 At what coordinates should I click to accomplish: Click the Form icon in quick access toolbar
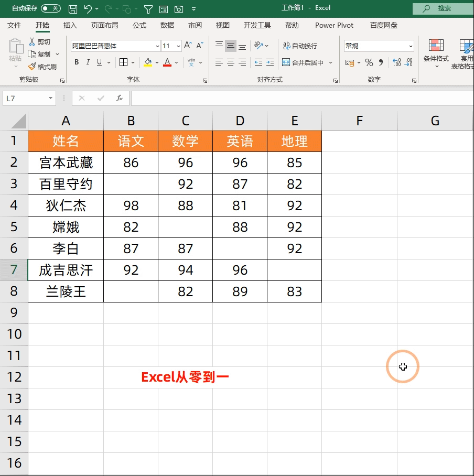pos(164,9)
